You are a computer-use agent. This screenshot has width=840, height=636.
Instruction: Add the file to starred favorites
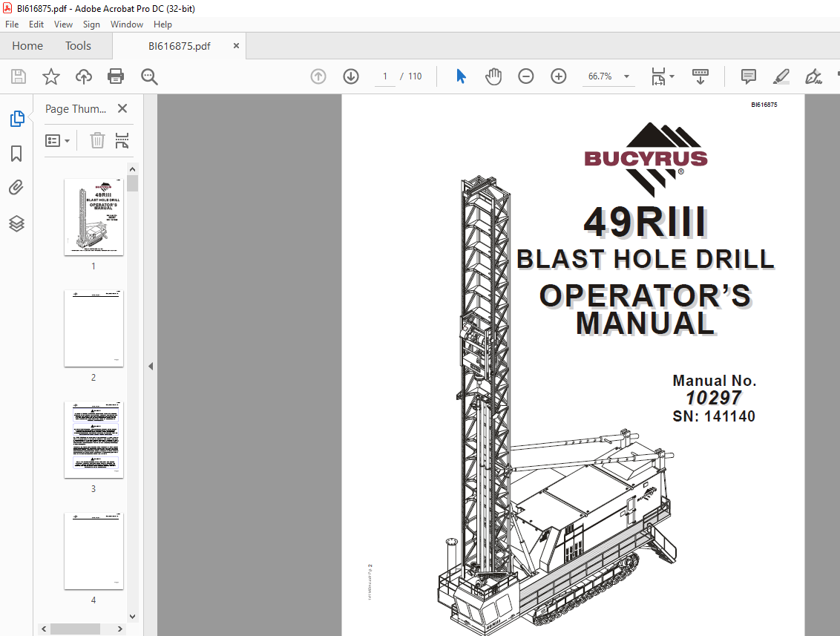pos(51,76)
